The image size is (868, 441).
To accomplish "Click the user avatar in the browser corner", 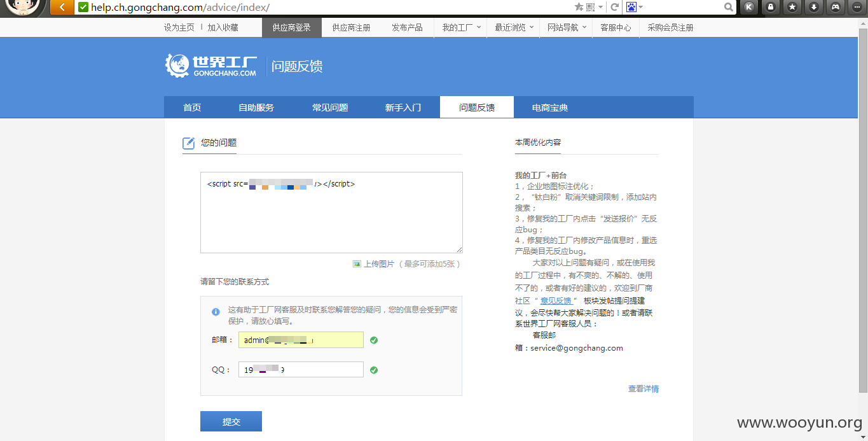I will tap(25, 7).
